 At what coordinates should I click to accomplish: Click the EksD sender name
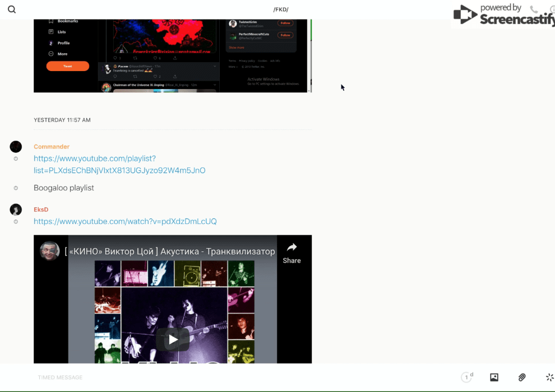(x=41, y=209)
